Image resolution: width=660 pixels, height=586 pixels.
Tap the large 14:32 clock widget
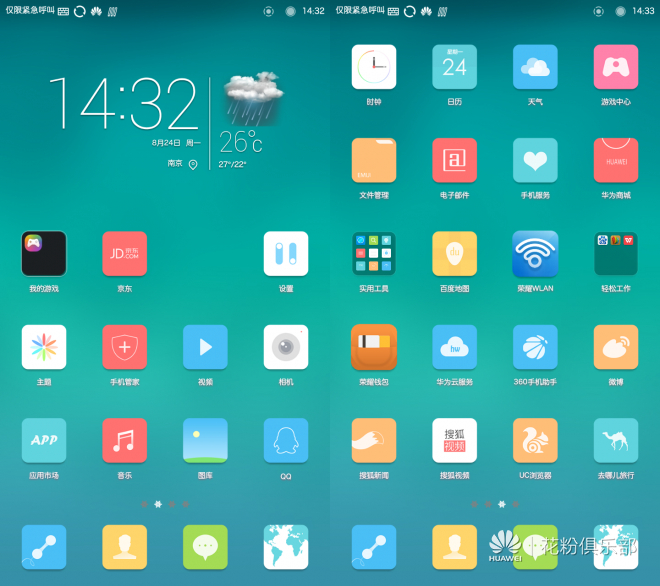click(x=124, y=103)
